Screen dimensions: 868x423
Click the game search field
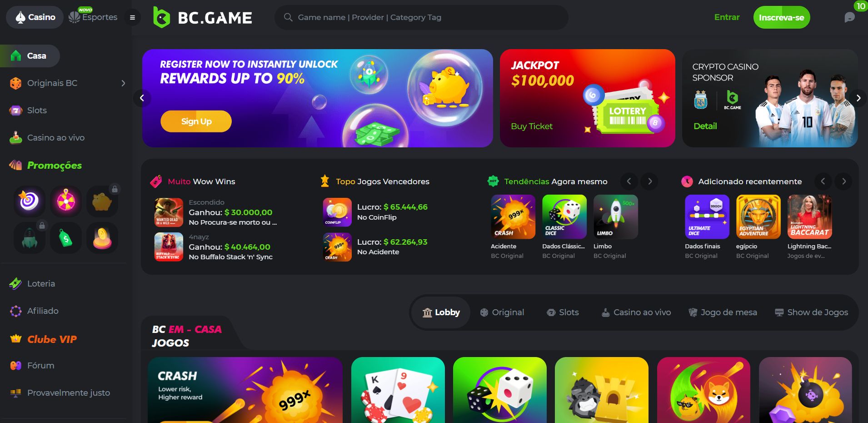tap(421, 17)
